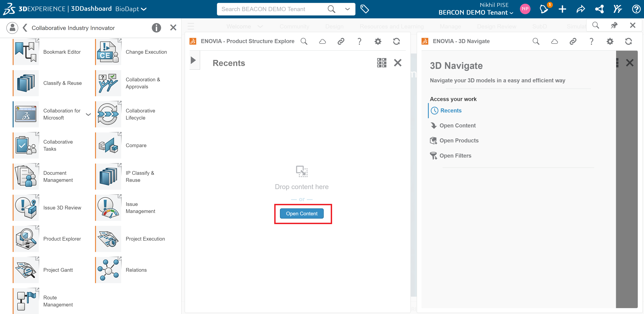Go back from Collaborative Industry Innovator
This screenshot has height=314, width=644.
point(25,28)
